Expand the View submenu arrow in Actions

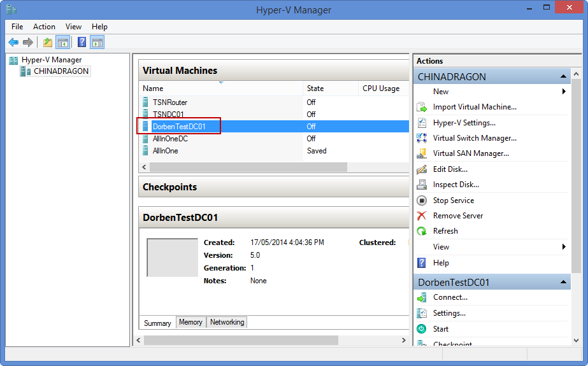564,246
